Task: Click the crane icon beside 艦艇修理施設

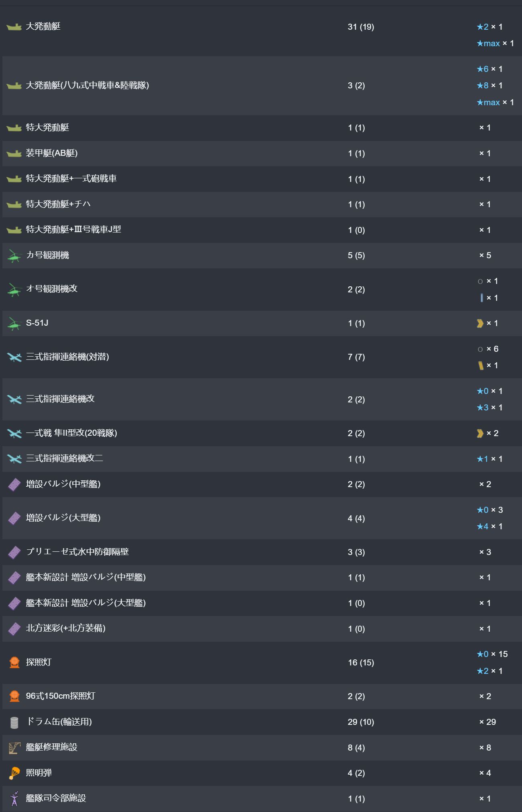Action: (x=14, y=748)
